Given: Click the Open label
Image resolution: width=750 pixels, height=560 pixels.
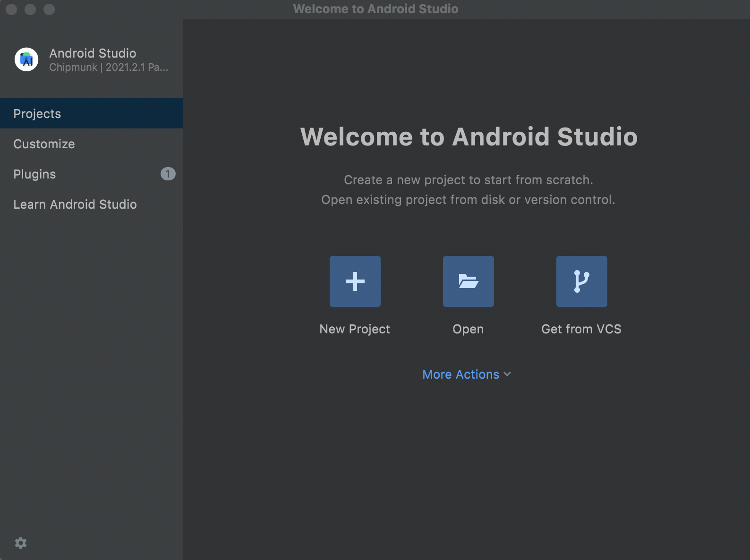Looking at the screenshot, I should pyautogui.click(x=468, y=329).
